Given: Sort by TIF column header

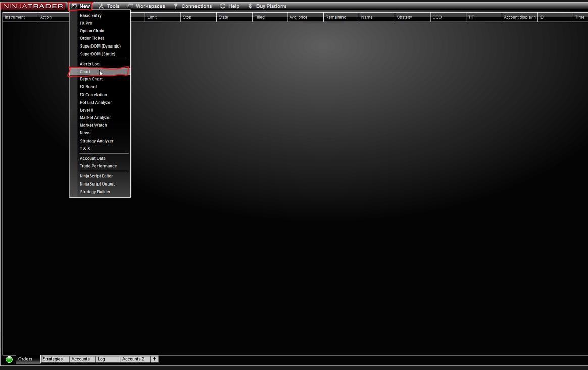Looking at the screenshot, I should (483, 17).
